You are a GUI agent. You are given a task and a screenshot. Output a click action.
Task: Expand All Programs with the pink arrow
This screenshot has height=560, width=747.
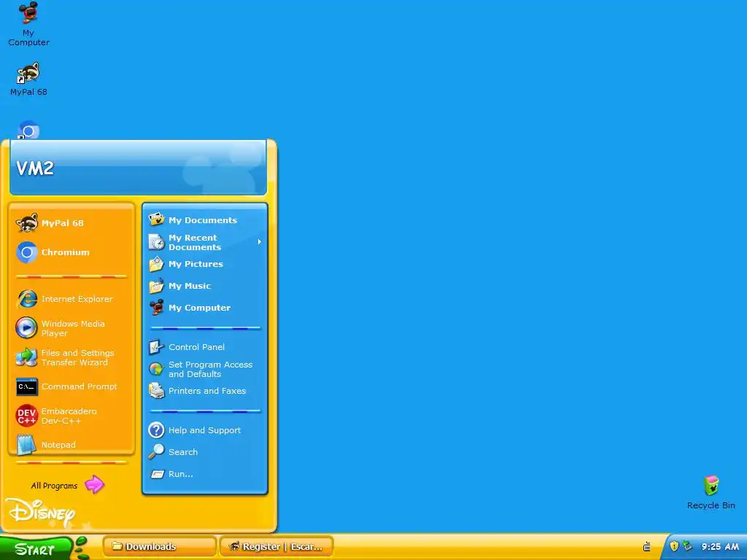tap(94, 485)
